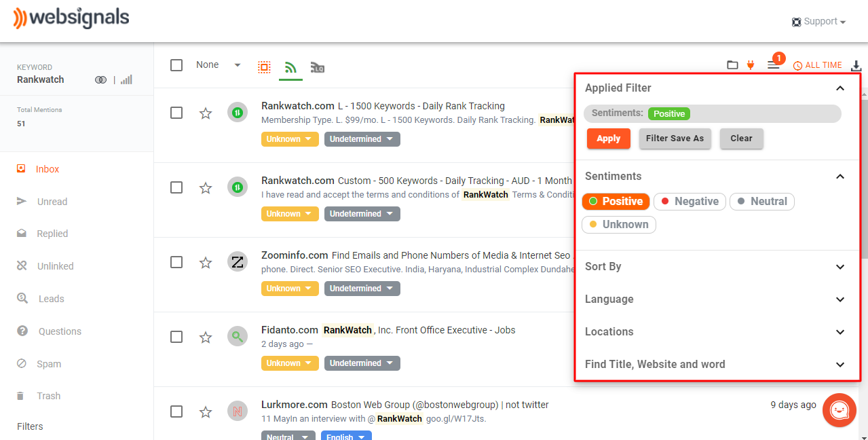The width and height of the screenshot is (868, 440).
Task: Open the Leads folder
Action: [x=52, y=299]
